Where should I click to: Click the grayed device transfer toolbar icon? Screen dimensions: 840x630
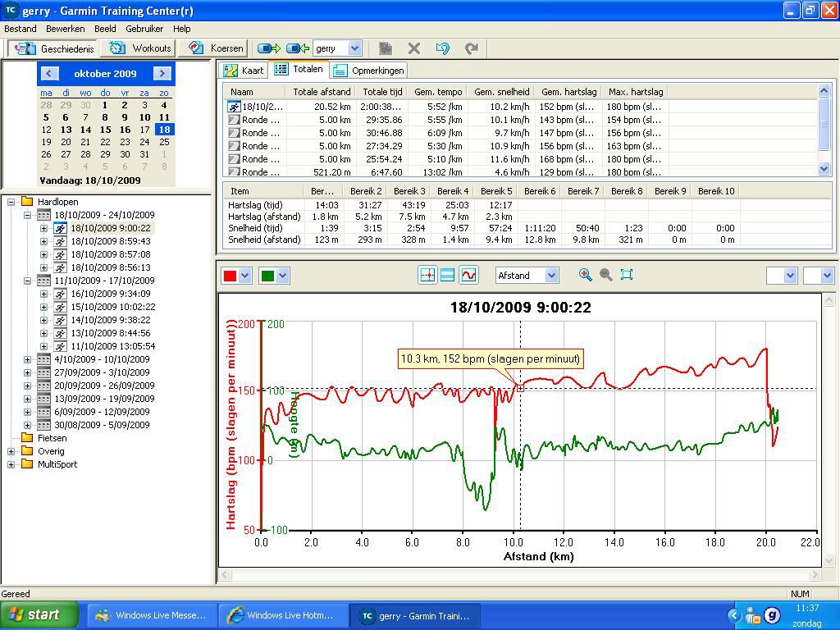(386, 48)
